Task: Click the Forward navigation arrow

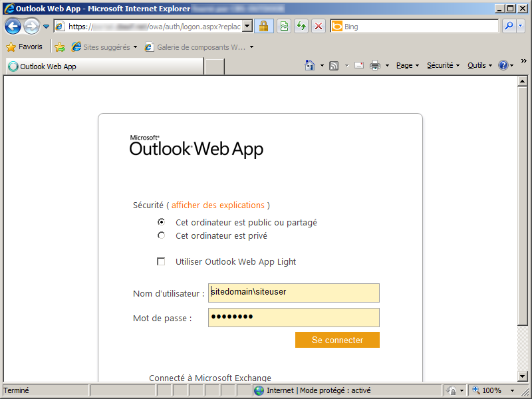Action: coord(31,26)
